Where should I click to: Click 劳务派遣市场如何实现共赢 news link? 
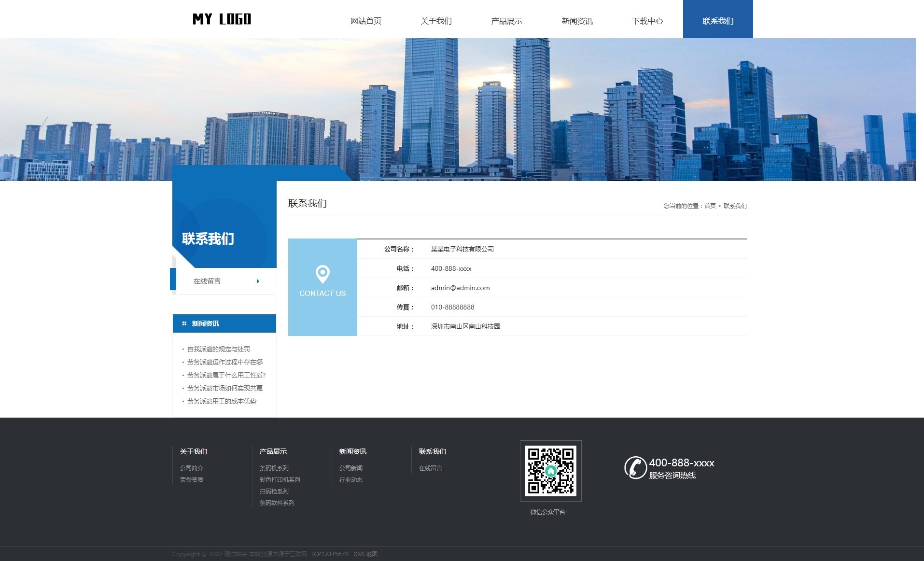click(x=224, y=388)
